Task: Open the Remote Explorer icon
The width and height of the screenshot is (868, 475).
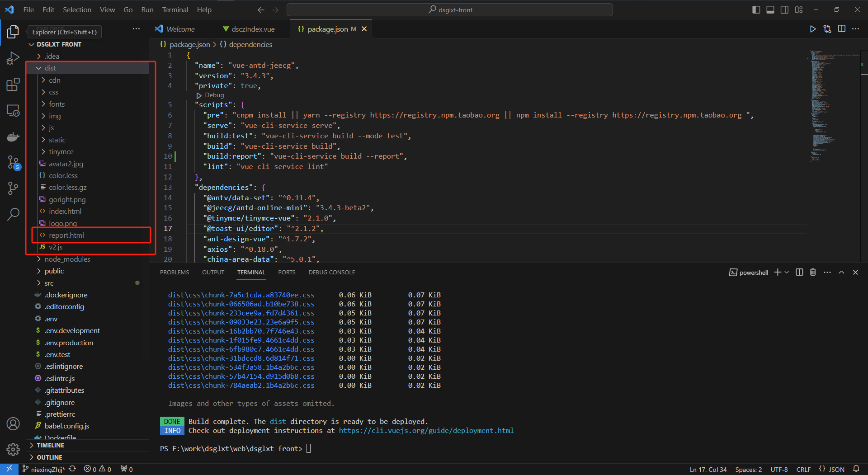Action: point(13,111)
